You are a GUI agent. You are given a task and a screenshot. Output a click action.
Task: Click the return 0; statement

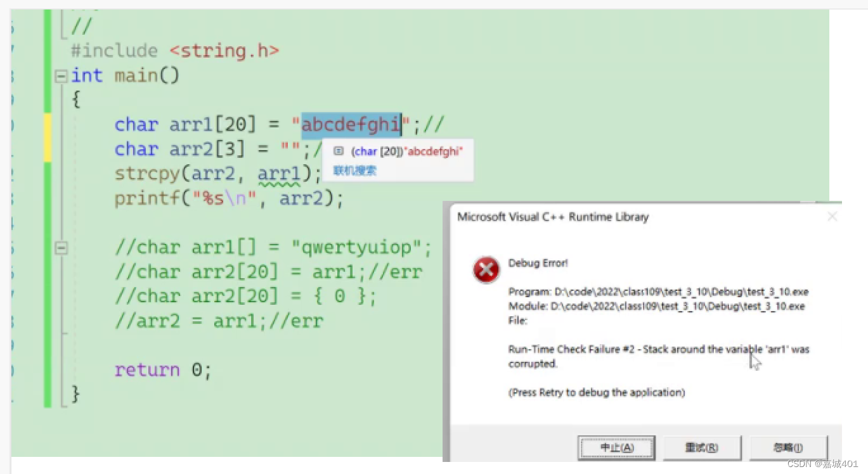163,370
